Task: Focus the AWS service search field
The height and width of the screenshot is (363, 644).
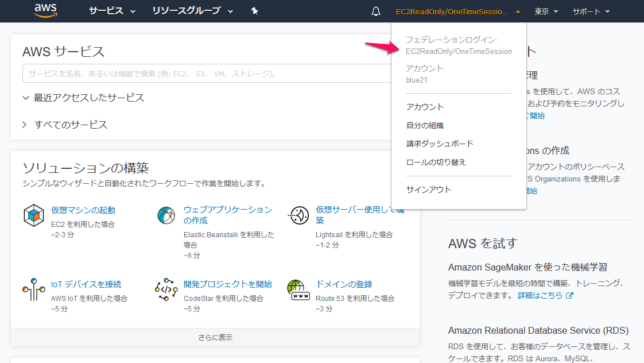Action: (207, 74)
